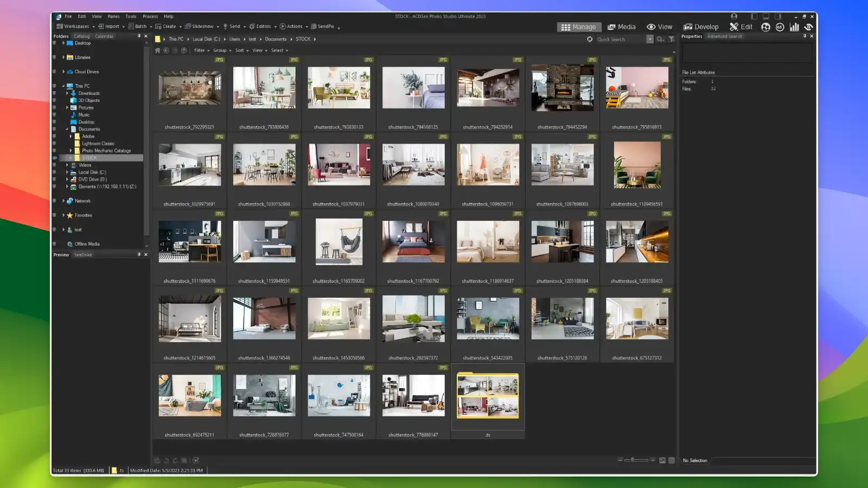The image size is (868, 488).
Task: Switch to the Catalog tab
Action: click(81, 36)
